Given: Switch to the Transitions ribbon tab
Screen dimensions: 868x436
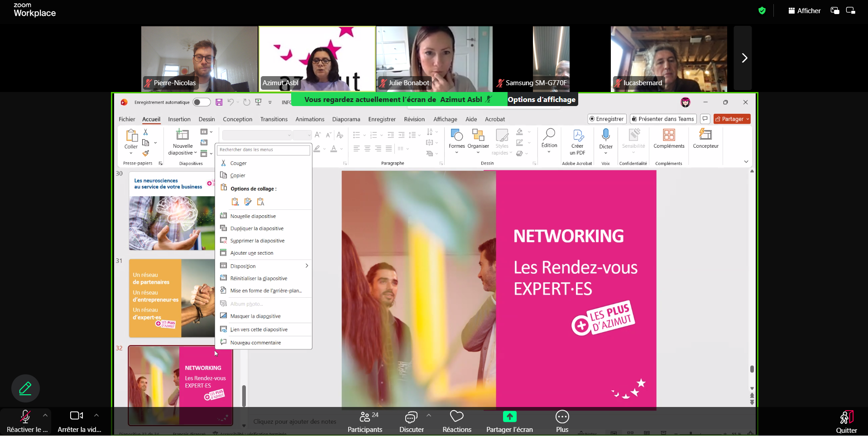Looking at the screenshot, I should (273, 119).
